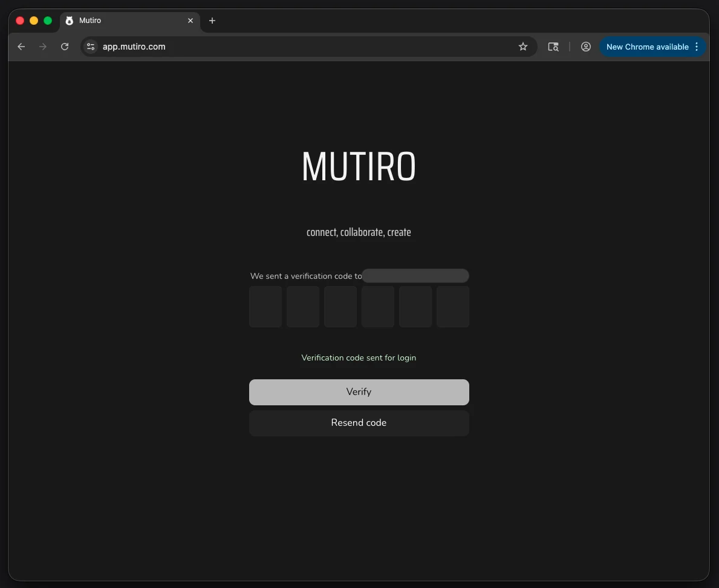719x588 pixels.
Task: Minimize window with yellow button
Action: 34,21
